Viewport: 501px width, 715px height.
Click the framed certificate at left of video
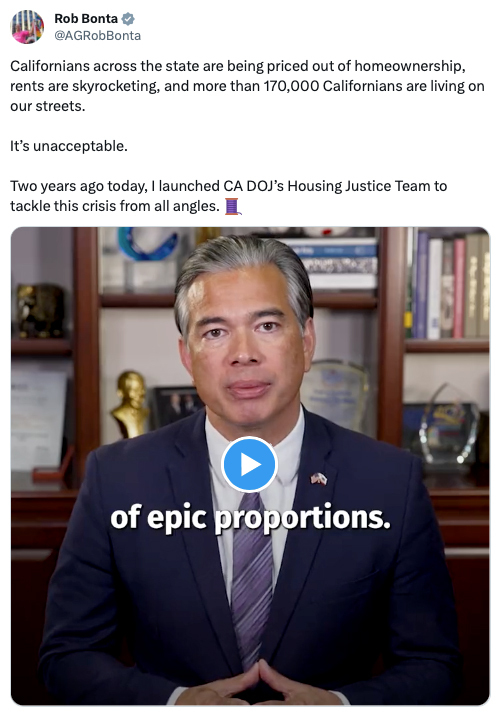point(39,420)
